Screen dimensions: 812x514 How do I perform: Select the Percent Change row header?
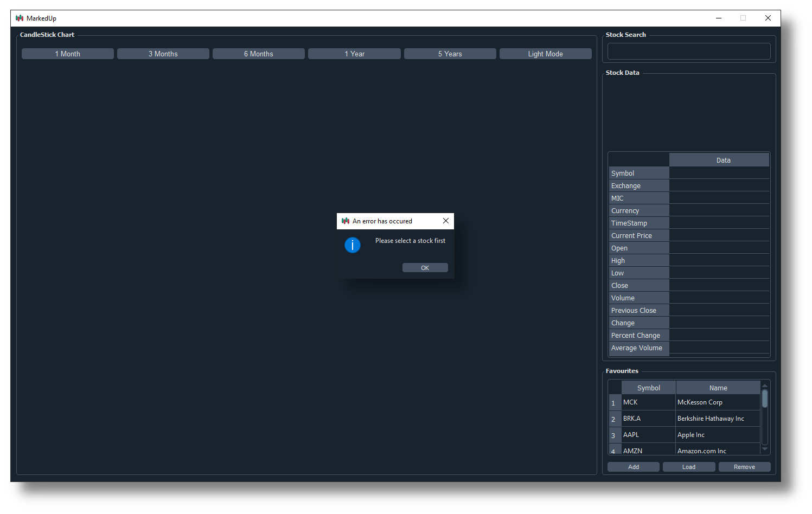click(639, 335)
